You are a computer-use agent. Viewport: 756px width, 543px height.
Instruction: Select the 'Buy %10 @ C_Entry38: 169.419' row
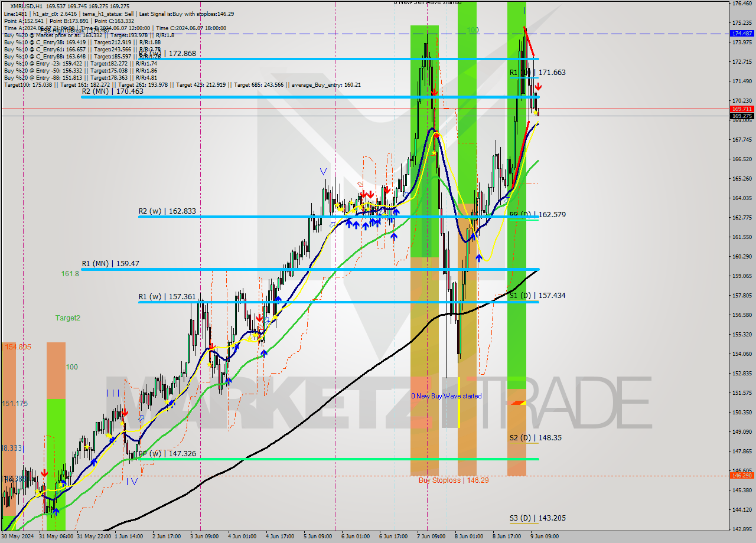coord(82,42)
